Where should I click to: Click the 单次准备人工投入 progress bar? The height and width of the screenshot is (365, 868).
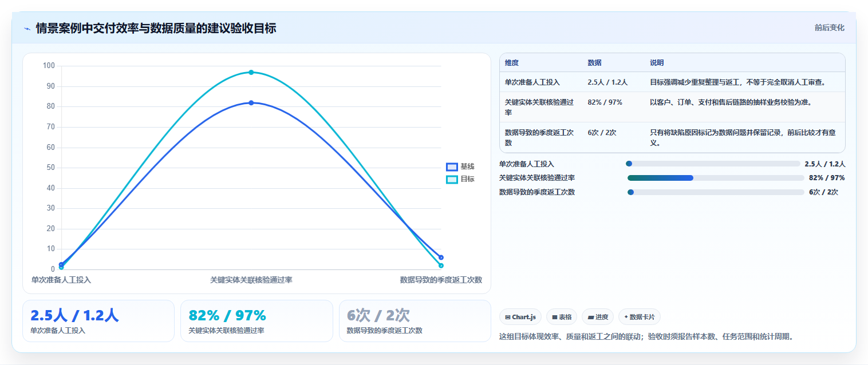(x=713, y=164)
